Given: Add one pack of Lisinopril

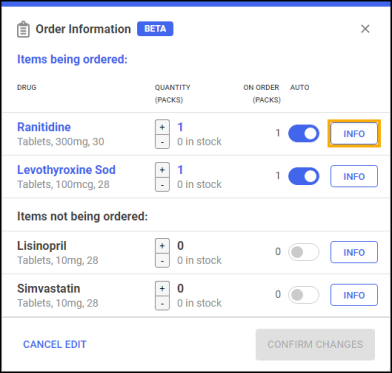Looking at the screenshot, I should [162, 246].
